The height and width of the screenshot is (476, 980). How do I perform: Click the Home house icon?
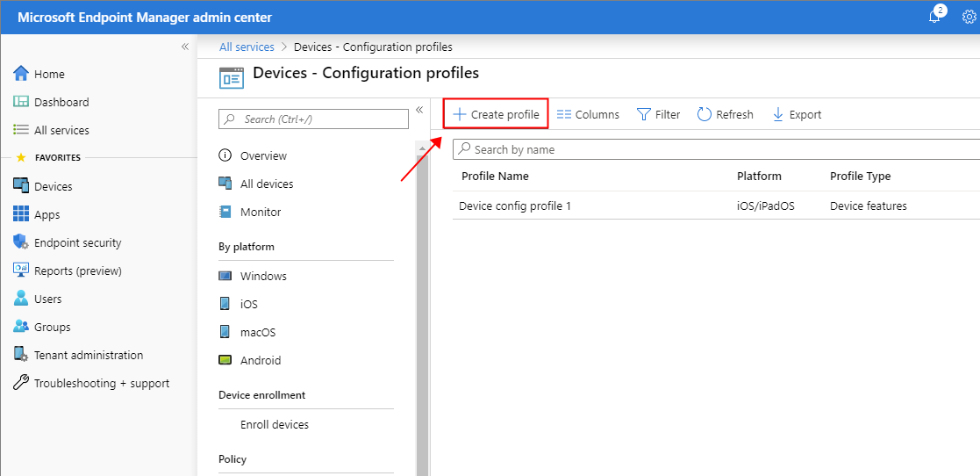pos(21,74)
